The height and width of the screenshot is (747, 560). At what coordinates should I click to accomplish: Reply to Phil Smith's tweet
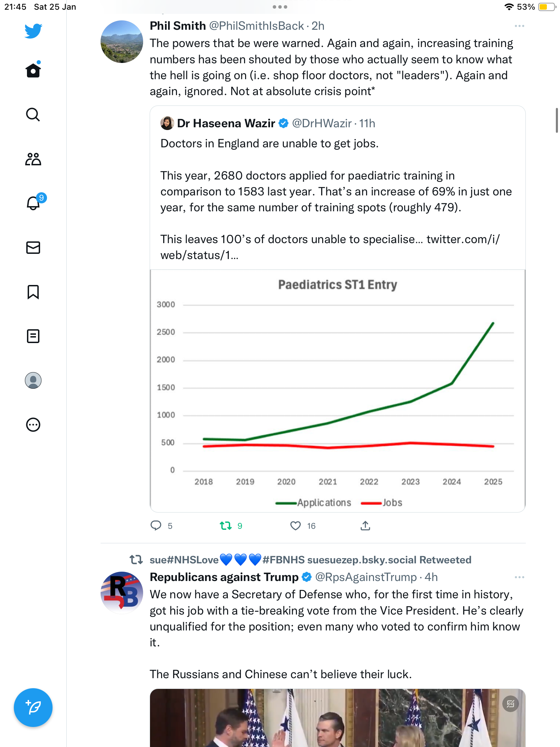pos(156,526)
